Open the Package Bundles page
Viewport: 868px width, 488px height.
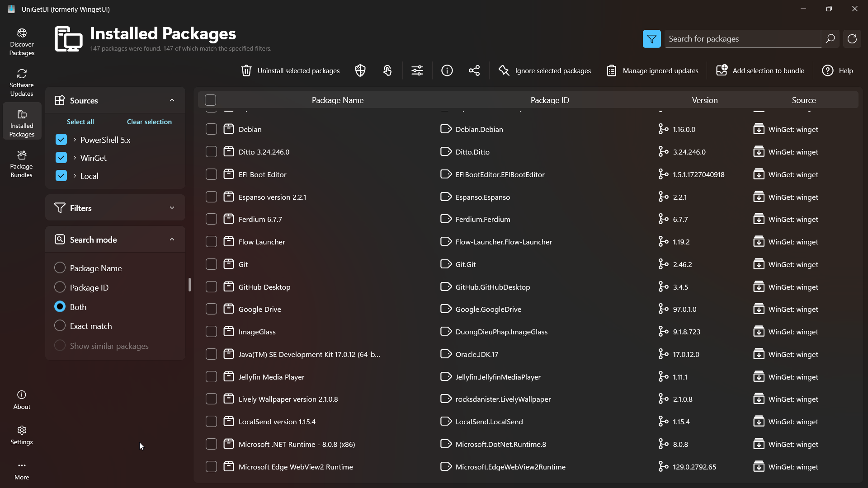pos(22,164)
